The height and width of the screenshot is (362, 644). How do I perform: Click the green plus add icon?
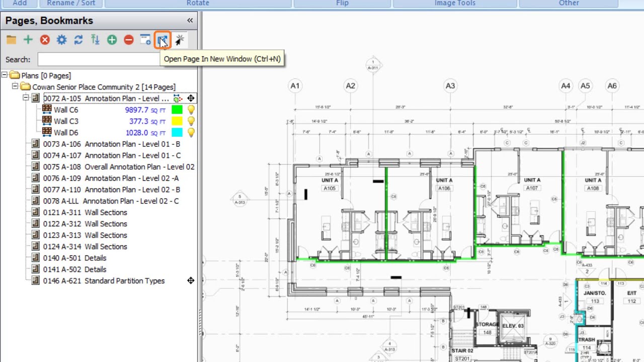28,40
